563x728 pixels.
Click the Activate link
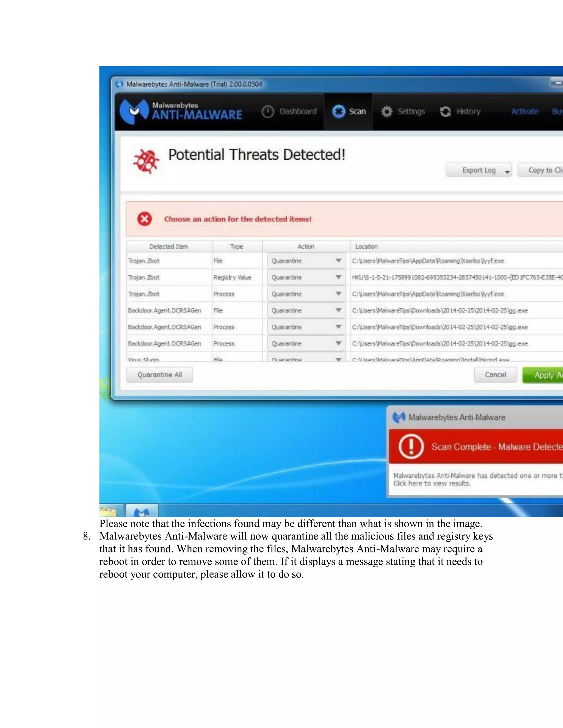tap(525, 112)
